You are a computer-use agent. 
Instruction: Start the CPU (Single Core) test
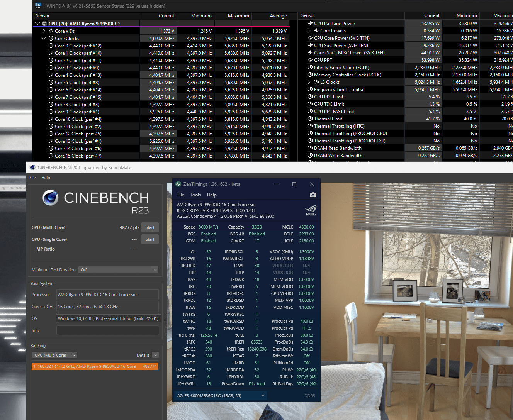[x=150, y=239]
